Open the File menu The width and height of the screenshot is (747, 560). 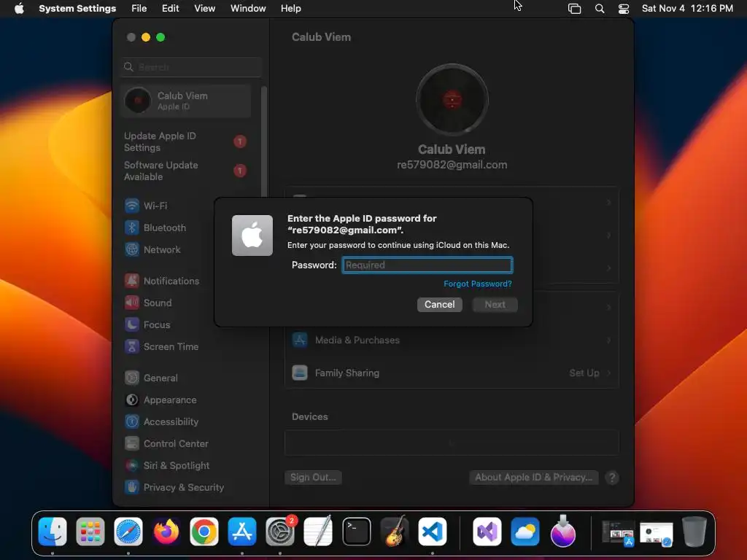point(139,8)
